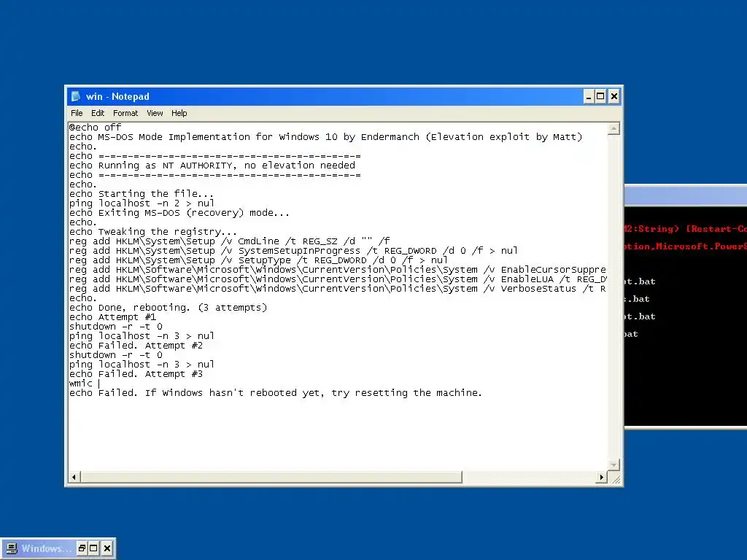Maximize the win - Notepad window
Screen dimensions: 747x560
tap(601, 97)
